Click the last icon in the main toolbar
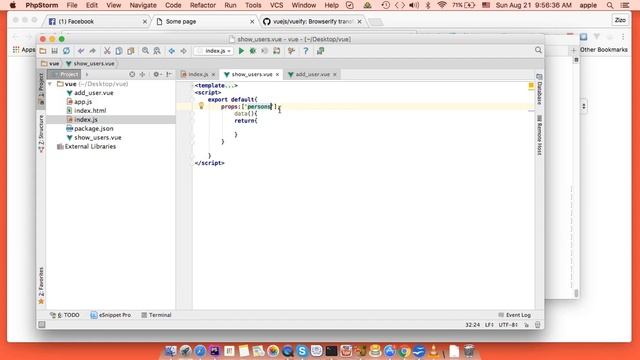This screenshot has width=640, height=360. tap(320, 51)
